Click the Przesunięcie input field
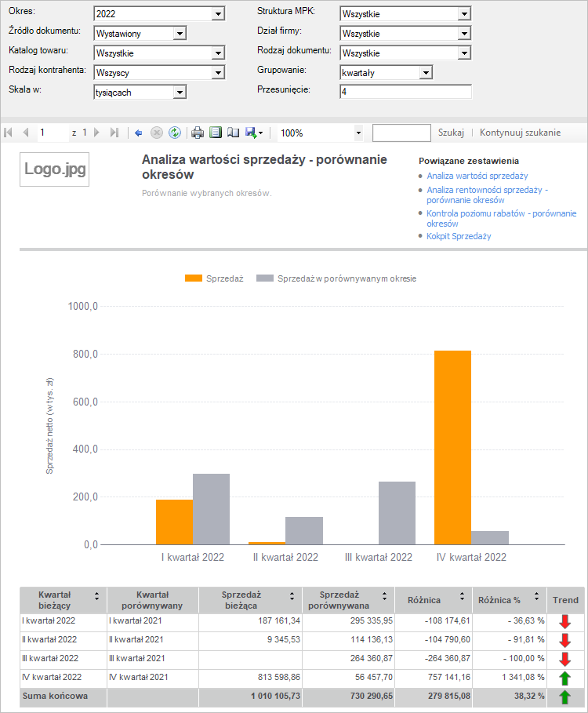The width and height of the screenshot is (588, 713). pos(405,93)
